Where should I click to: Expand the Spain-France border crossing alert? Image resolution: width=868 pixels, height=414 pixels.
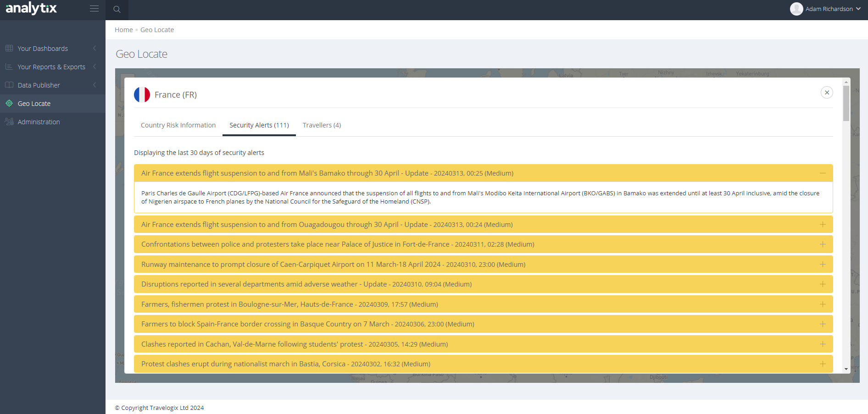coord(823,324)
